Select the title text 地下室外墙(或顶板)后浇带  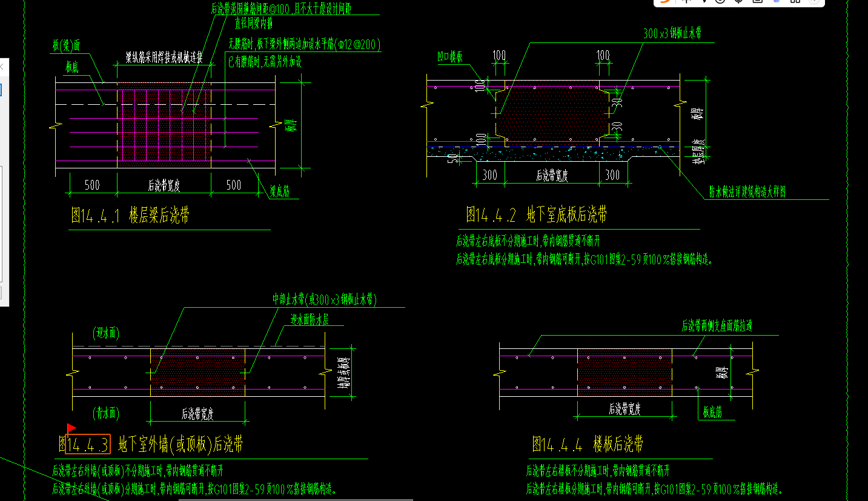181,445
